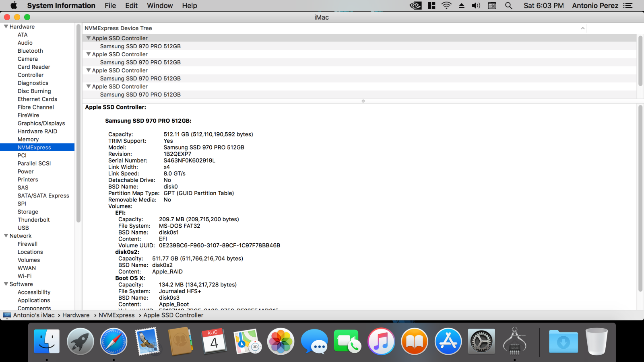The height and width of the screenshot is (362, 644).
Task: Select Graphics/Displays in the sidebar
Action: point(41,123)
